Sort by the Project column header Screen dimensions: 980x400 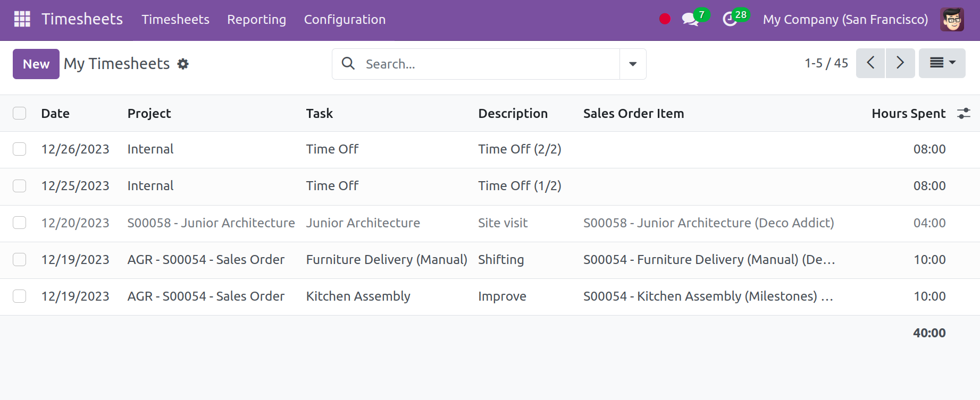[149, 113]
